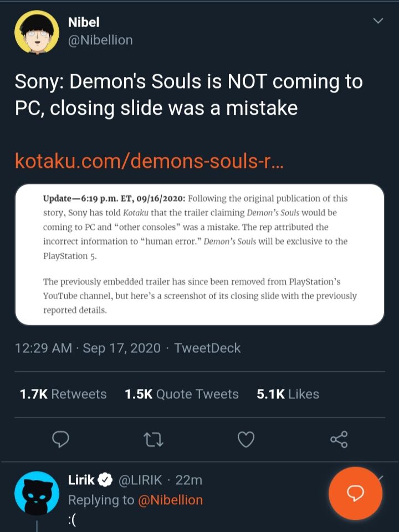399x532 pixels.
Task: Tap the @Nibellion handle under Nibel
Action: [100, 40]
